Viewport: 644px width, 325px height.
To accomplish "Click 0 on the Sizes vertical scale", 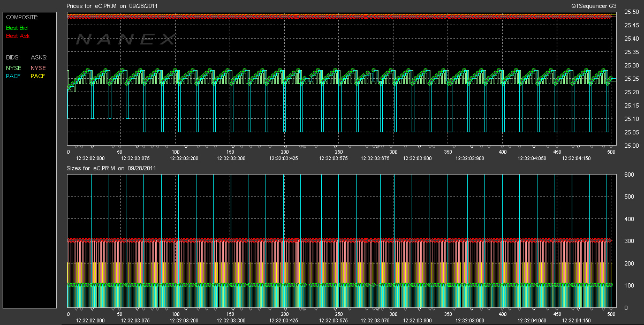I will [x=626, y=308].
